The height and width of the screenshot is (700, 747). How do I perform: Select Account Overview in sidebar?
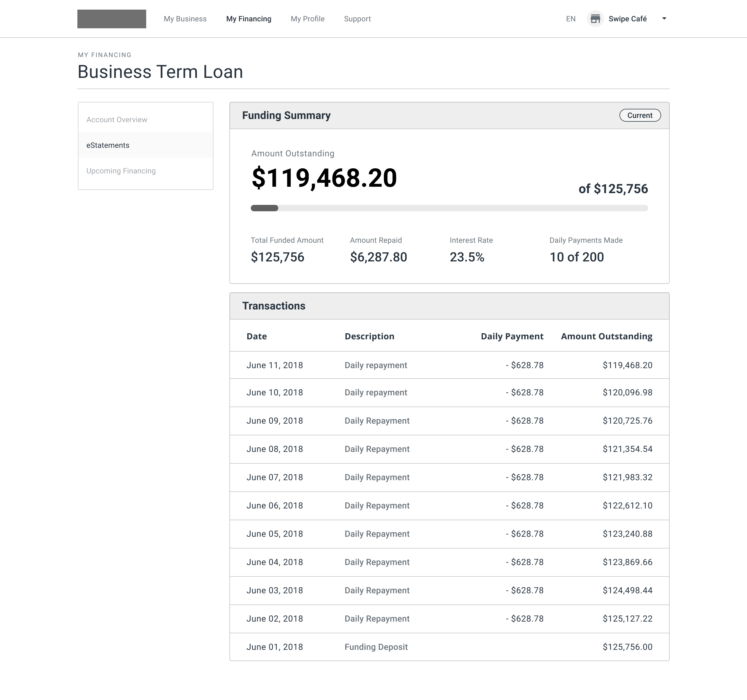[117, 120]
